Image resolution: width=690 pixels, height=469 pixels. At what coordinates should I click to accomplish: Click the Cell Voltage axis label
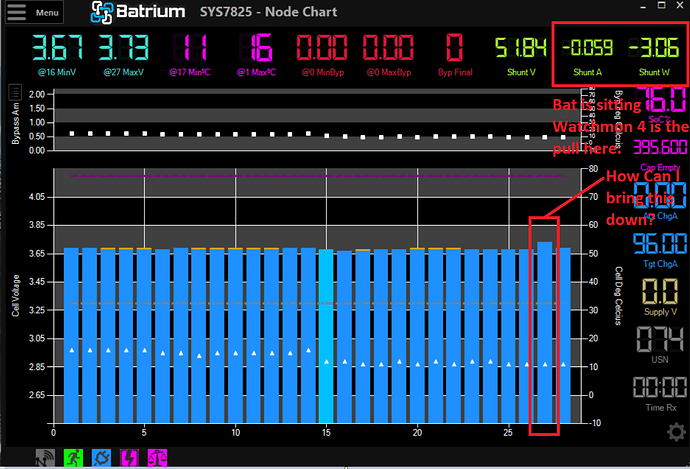pyautogui.click(x=16, y=295)
